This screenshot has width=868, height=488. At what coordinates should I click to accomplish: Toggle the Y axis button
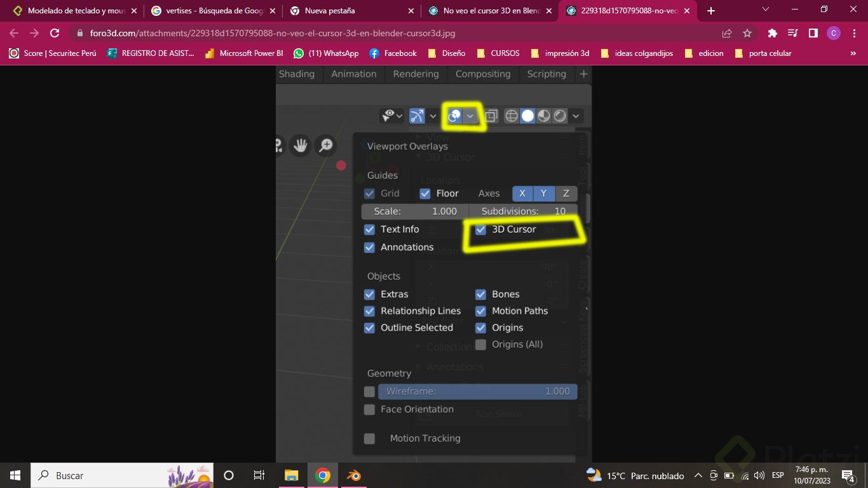[x=544, y=193]
